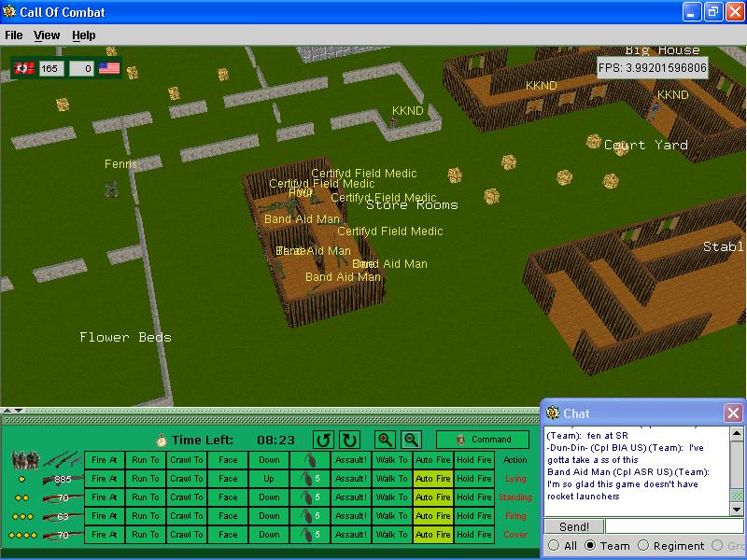Click the chat scrollbar thumb
The height and width of the screenshot is (560, 747).
pos(737,496)
